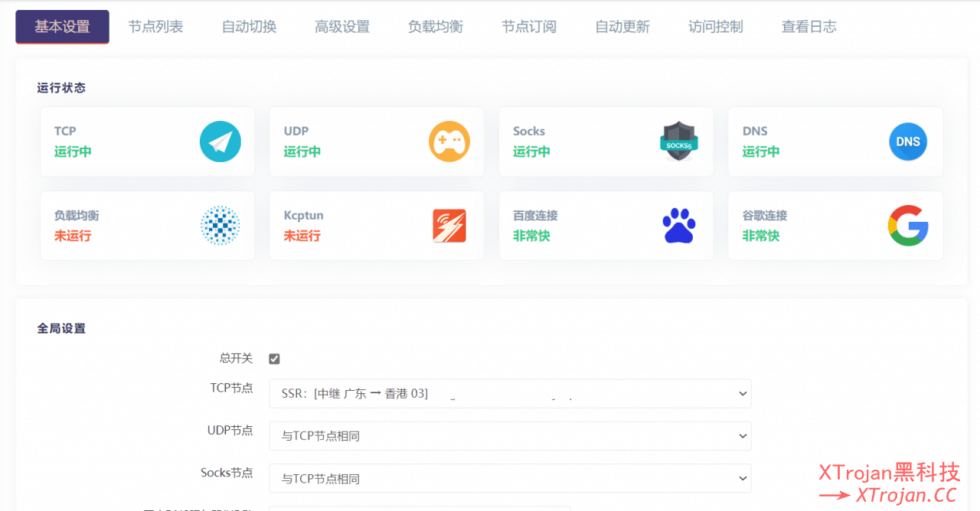
Task: Switch to the 节点列表 tab
Action: (155, 26)
